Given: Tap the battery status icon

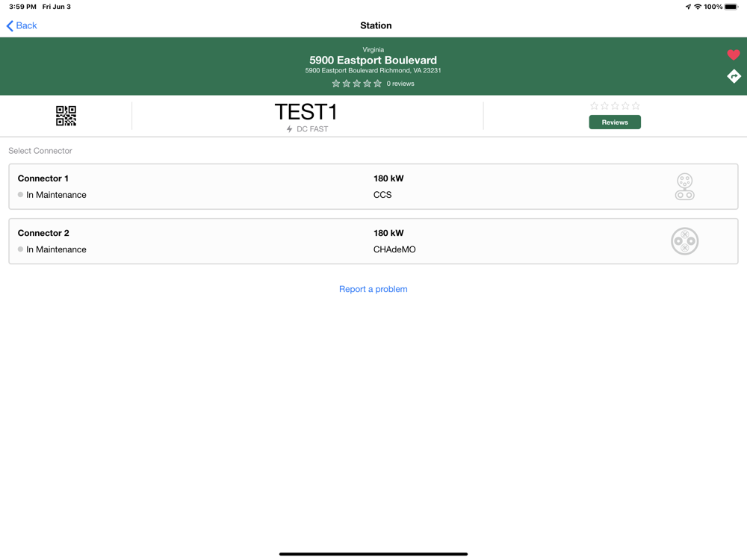Looking at the screenshot, I should tap(731, 7).
